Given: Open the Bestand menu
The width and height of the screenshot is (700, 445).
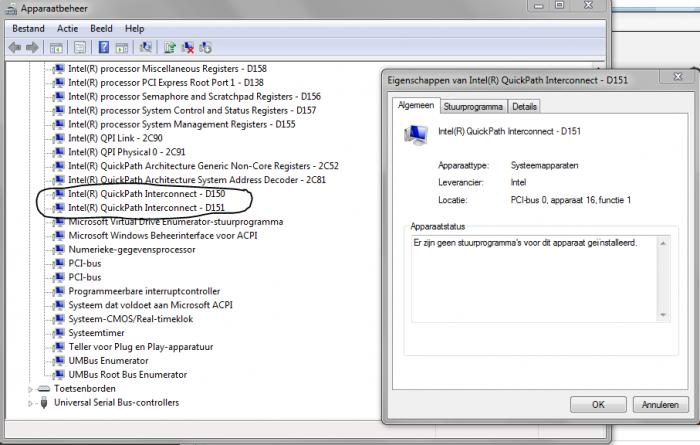Looking at the screenshot, I should (x=29, y=29).
